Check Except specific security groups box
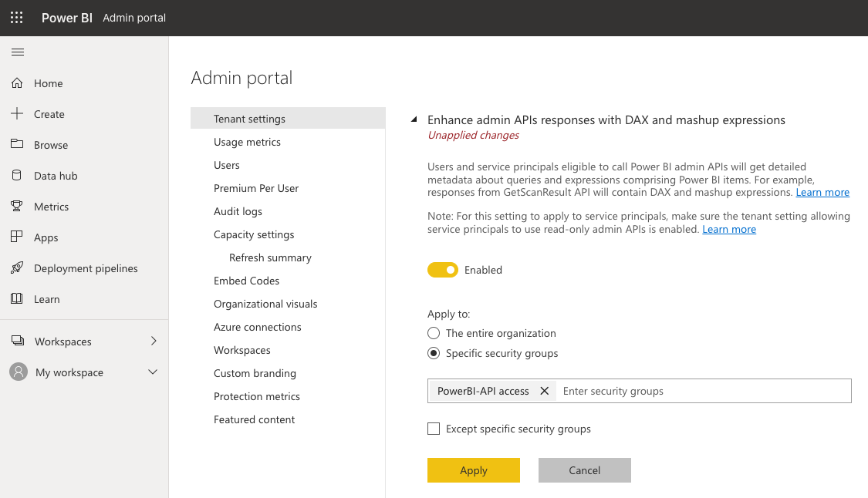868x498 pixels. point(434,429)
